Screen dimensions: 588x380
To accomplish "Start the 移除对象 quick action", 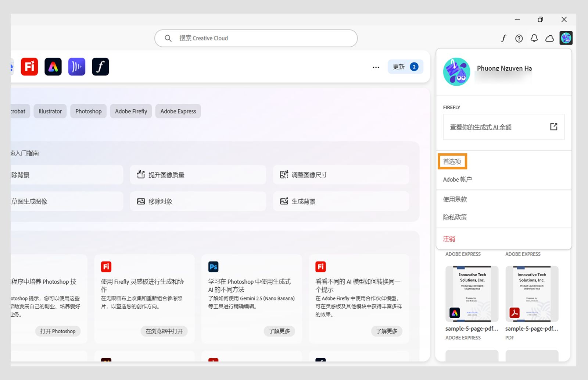I will [x=198, y=201].
